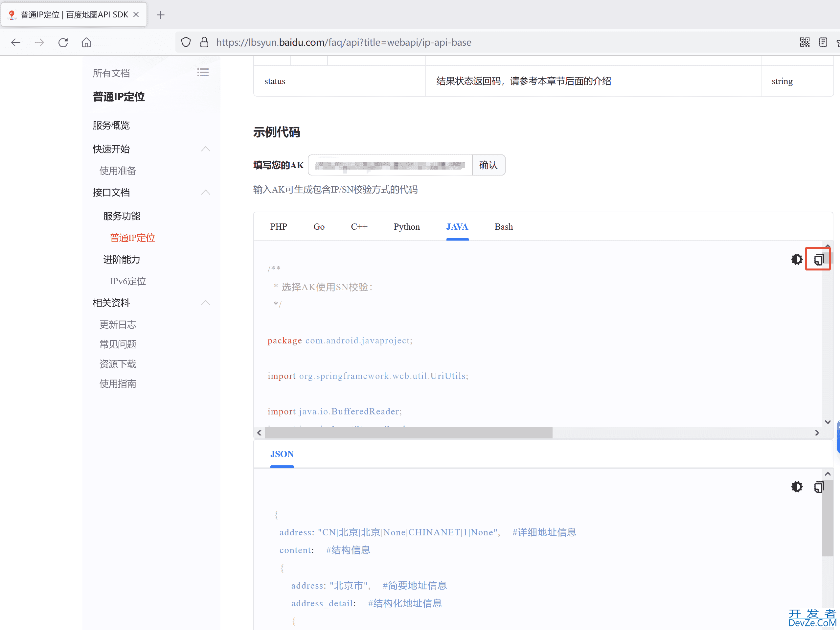Open 更新日志 in the sidebar

coord(118,324)
